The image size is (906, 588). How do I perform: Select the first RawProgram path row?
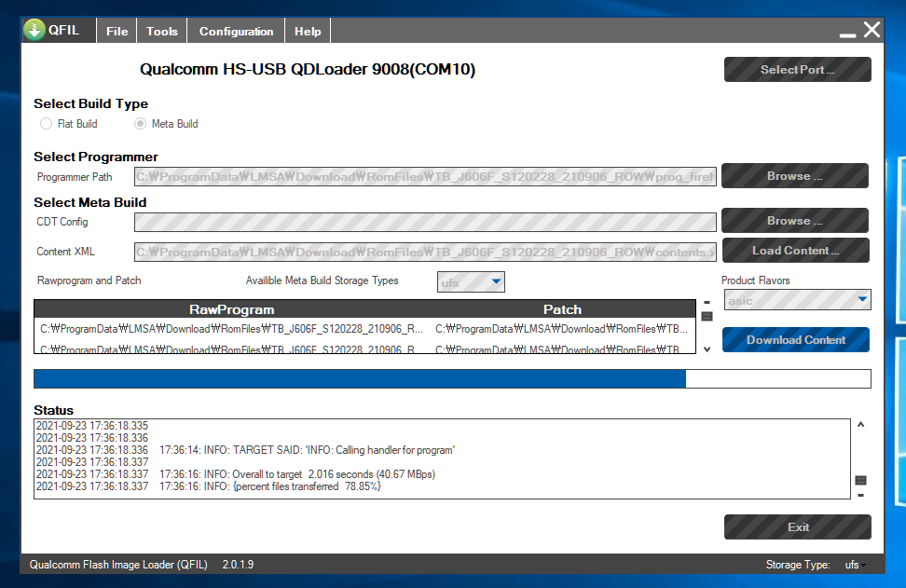click(232, 329)
